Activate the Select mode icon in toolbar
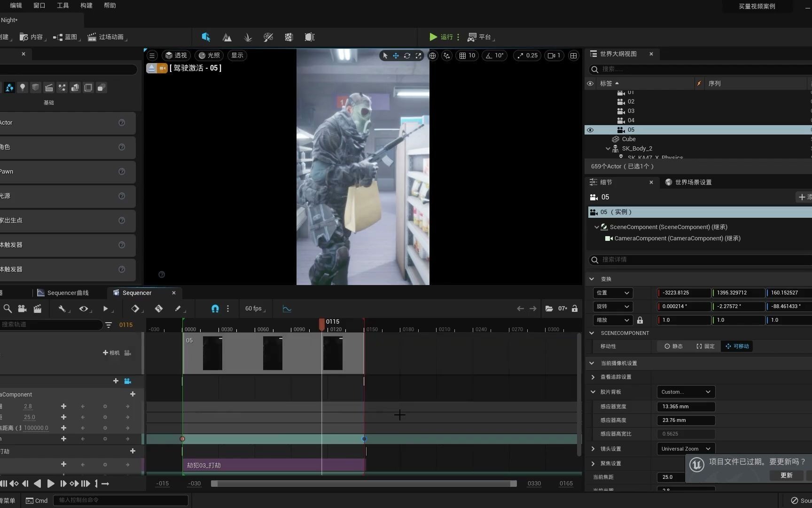The height and width of the screenshot is (508, 812). tap(206, 37)
